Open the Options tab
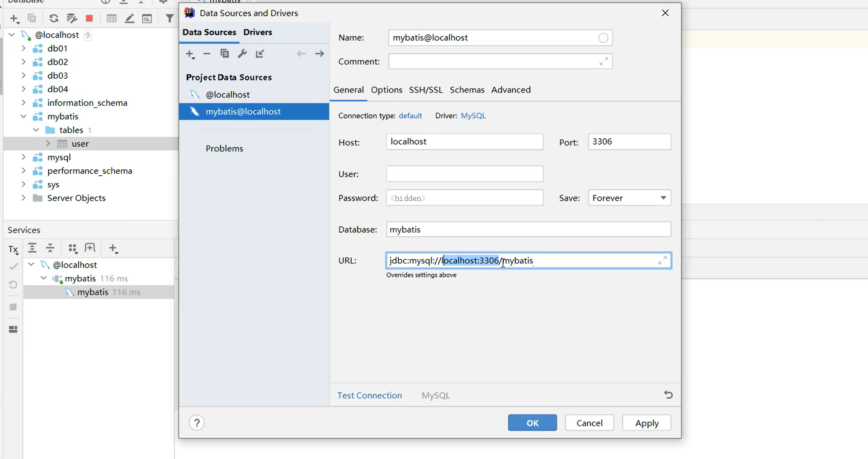Viewport: 868px width, 459px height. click(x=387, y=90)
